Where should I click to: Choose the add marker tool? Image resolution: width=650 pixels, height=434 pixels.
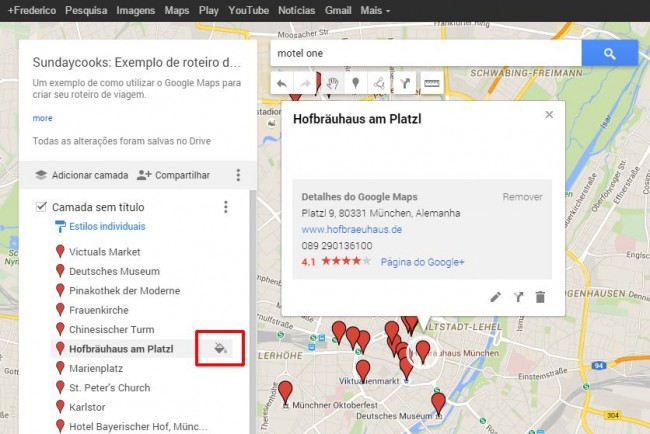[x=356, y=85]
